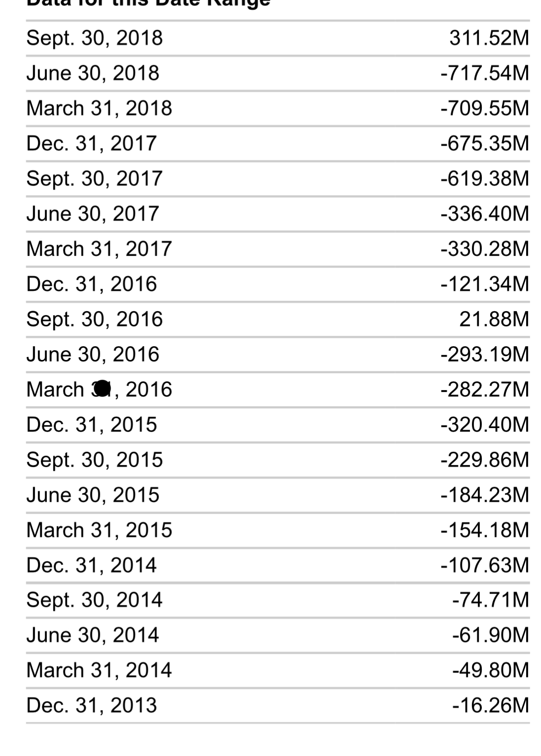Click the -107.63M value
Viewport: 541px width, 756px height.
(x=485, y=565)
